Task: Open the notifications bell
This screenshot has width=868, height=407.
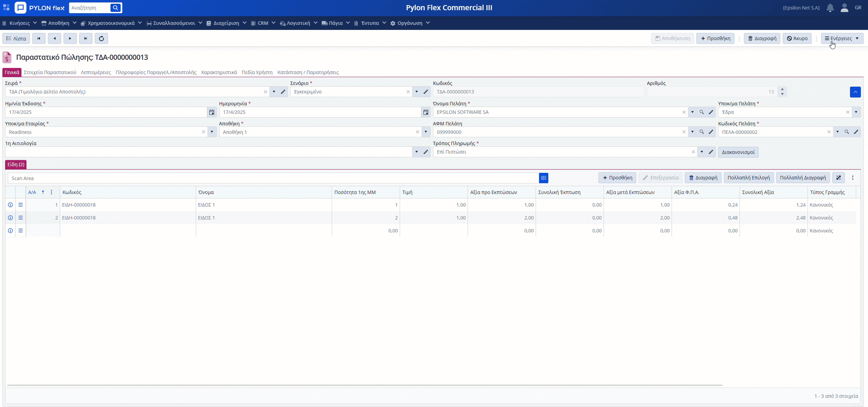Action: [830, 8]
